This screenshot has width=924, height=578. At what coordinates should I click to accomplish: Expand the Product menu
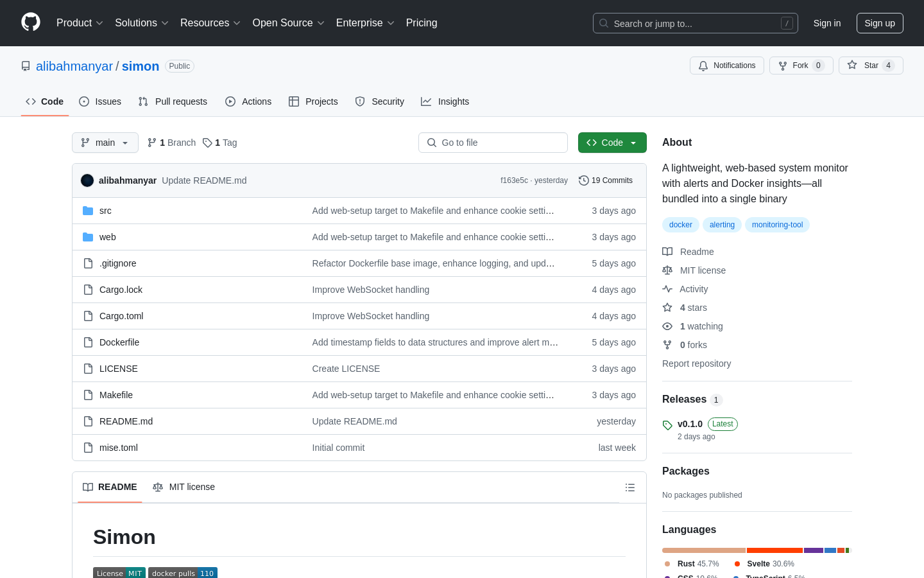click(80, 22)
